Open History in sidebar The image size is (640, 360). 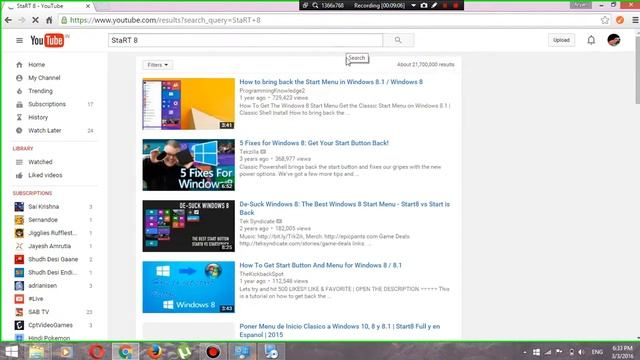[38, 117]
